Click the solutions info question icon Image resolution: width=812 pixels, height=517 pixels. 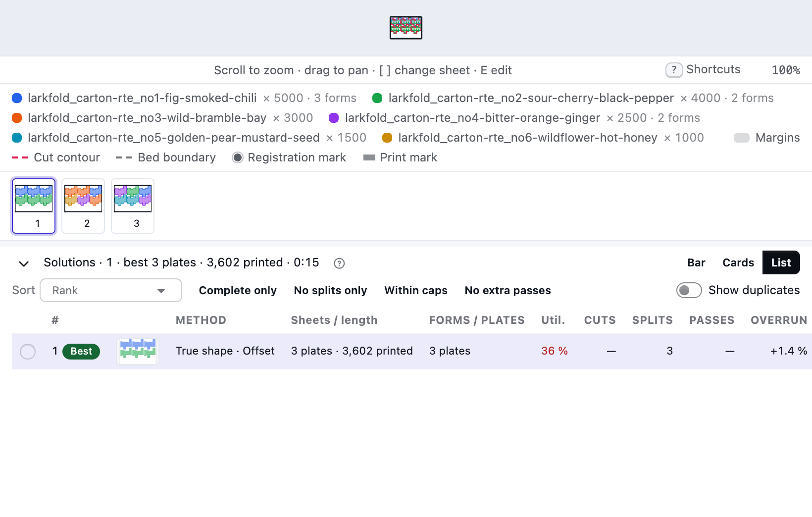pyautogui.click(x=339, y=263)
